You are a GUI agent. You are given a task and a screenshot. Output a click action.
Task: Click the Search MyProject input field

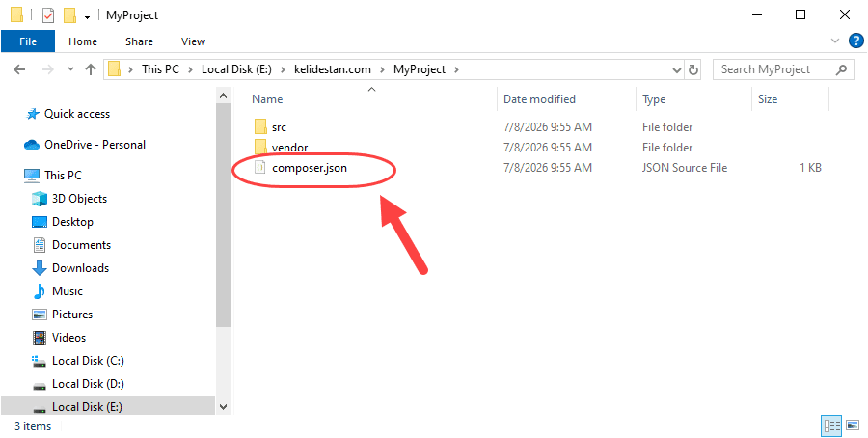773,69
